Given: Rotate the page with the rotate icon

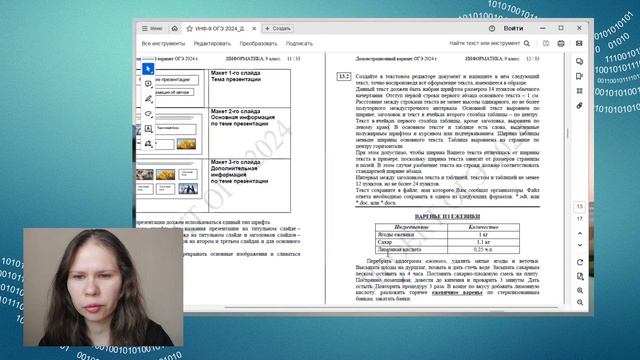Looking at the screenshot, I should [x=580, y=262].
